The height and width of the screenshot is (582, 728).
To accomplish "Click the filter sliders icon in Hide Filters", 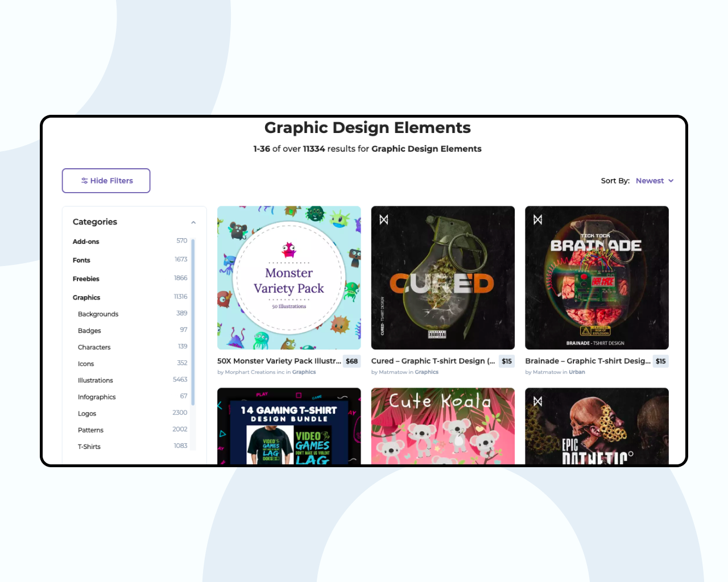I will tap(84, 181).
